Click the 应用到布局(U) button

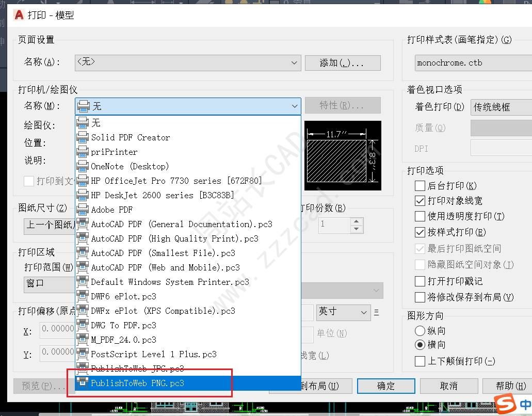point(319,386)
